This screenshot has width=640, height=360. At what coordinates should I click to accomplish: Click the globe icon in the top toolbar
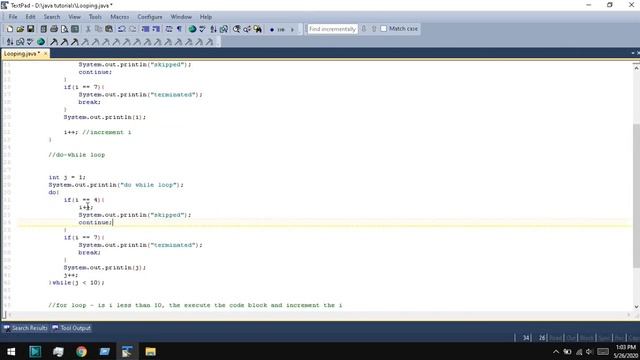tap(192, 29)
